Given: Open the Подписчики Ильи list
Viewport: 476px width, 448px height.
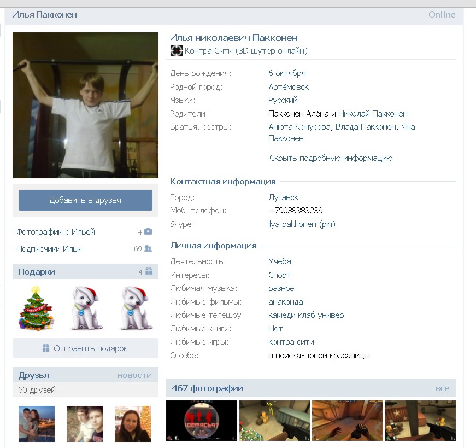Looking at the screenshot, I should pyautogui.click(x=49, y=248).
